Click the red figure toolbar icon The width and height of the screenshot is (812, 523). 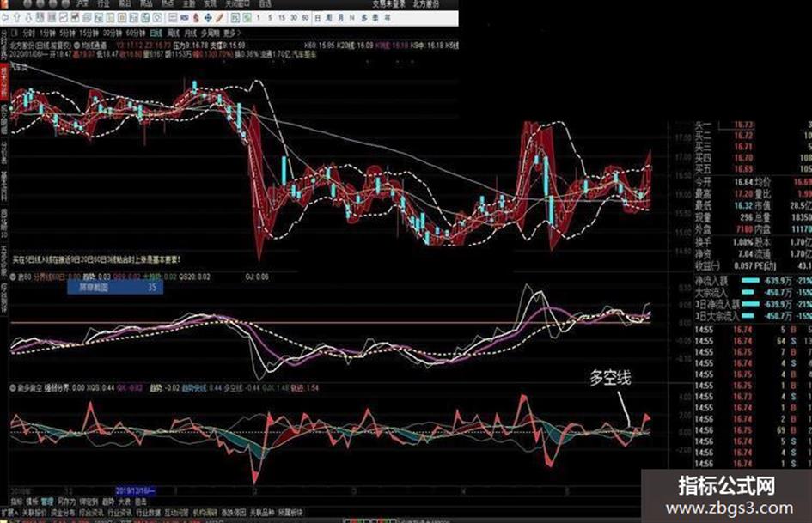click(196, 18)
